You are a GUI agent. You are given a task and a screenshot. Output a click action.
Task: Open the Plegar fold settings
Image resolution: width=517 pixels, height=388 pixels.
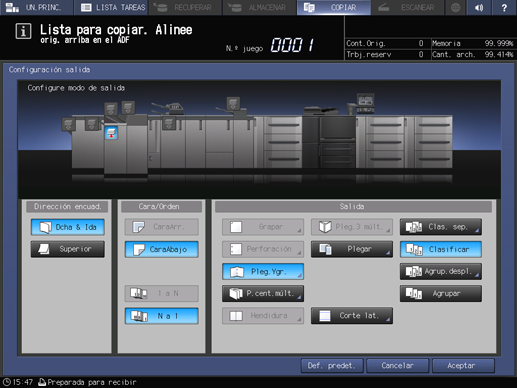coord(352,249)
